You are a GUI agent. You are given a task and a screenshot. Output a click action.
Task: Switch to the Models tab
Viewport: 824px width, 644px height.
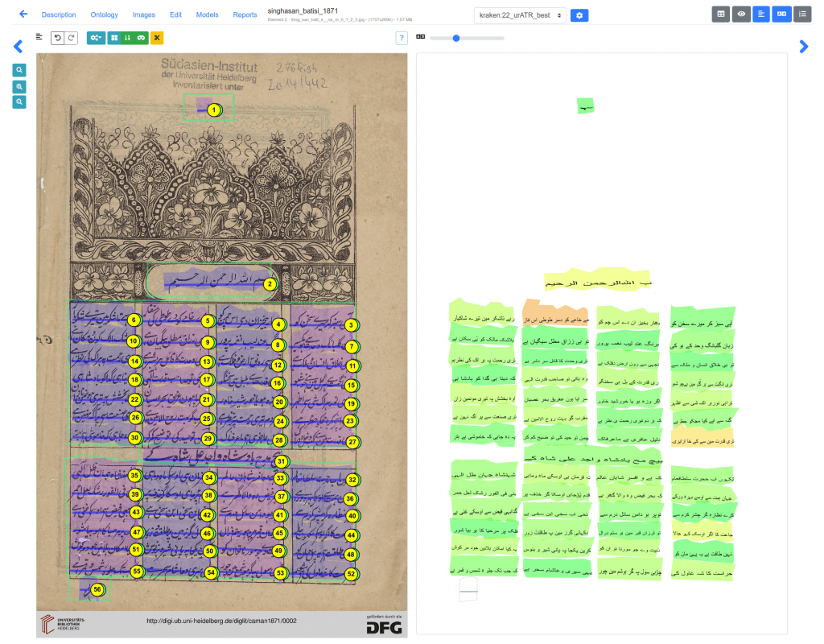pos(207,15)
